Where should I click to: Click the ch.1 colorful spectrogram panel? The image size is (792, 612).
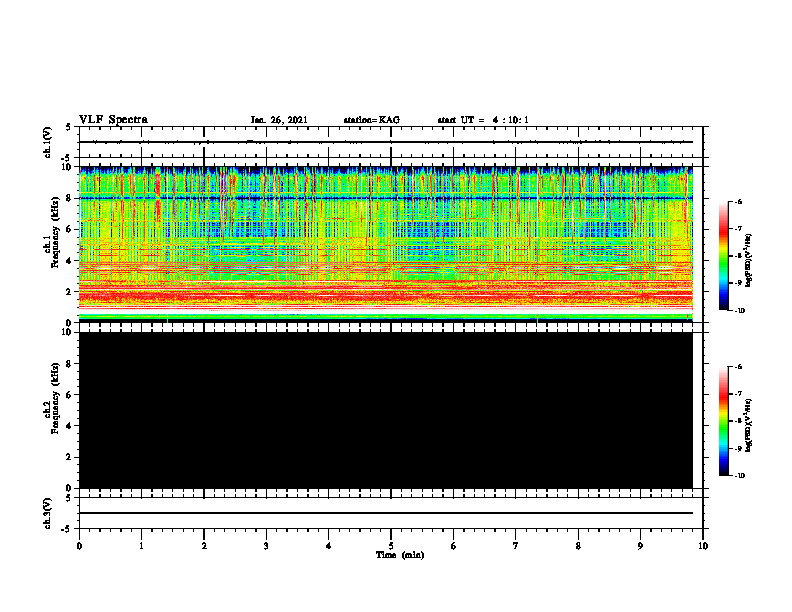pos(386,244)
